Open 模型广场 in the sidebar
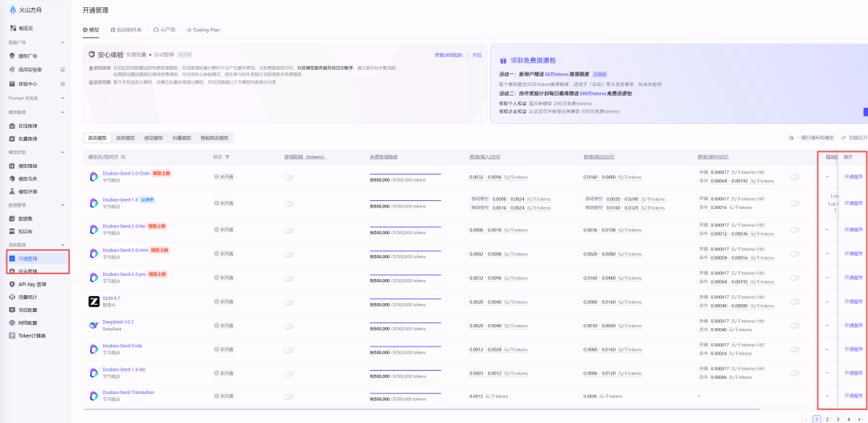The height and width of the screenshot is (423, 868). pyautogui.click(x=27, y=56)
